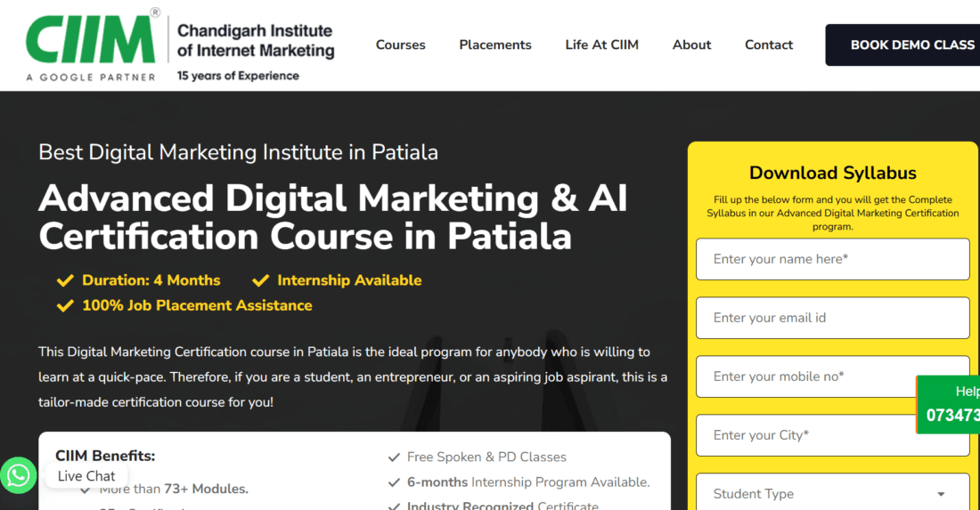Click the Enter your email id field
980x510 pixels.
[832, 318]
